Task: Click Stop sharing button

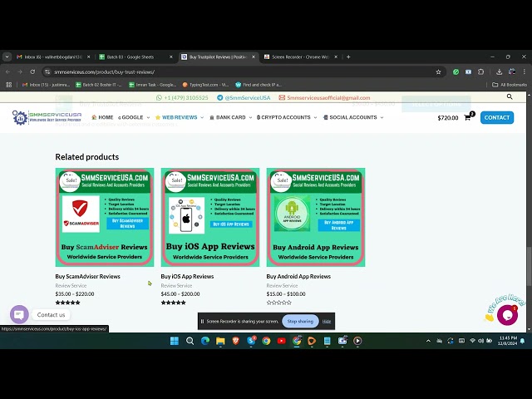Action: coord(300,322)
